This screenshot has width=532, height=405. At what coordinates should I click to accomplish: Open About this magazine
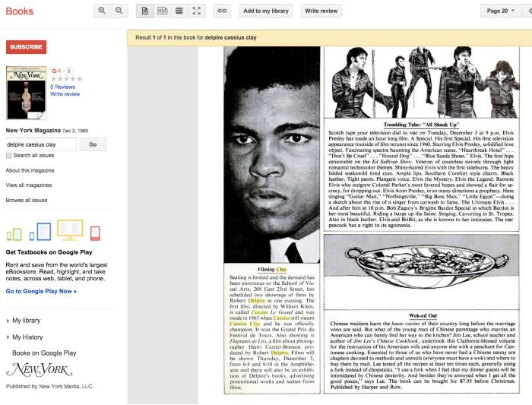[x=30, y=170]
